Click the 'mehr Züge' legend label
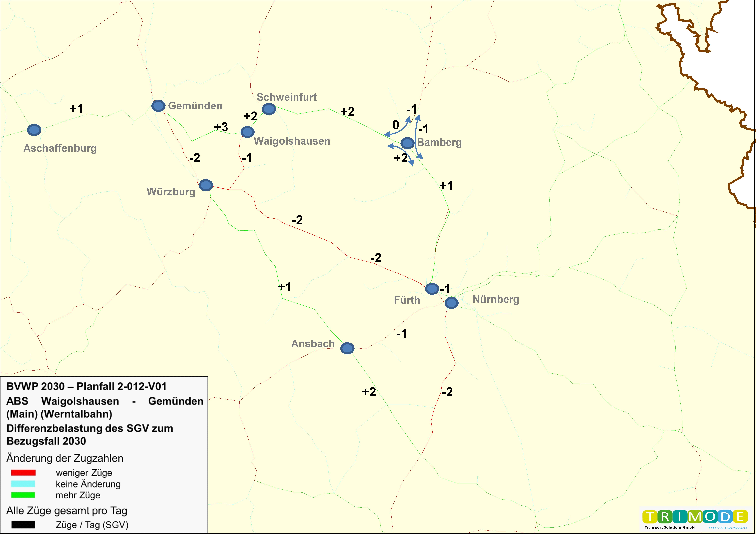This screenshot has height=534, width=756. tap(78, 495)
